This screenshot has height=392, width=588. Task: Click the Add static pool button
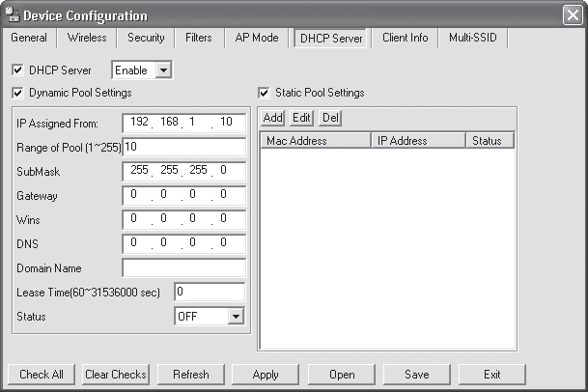pos(272,118)
